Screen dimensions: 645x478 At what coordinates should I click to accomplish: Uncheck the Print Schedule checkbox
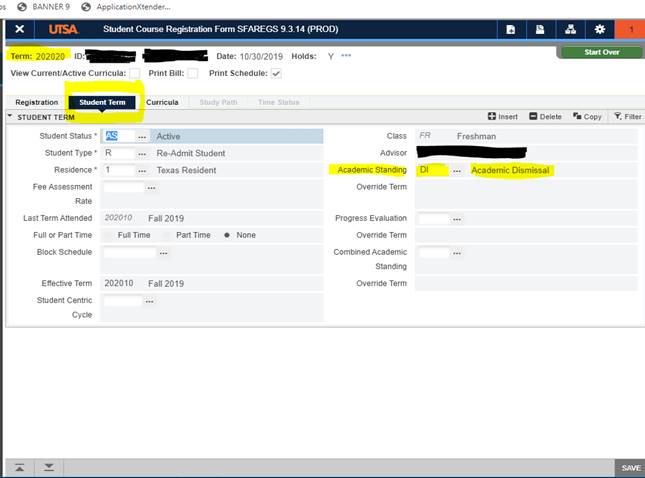pyautogui.click(x=276, y=73)
